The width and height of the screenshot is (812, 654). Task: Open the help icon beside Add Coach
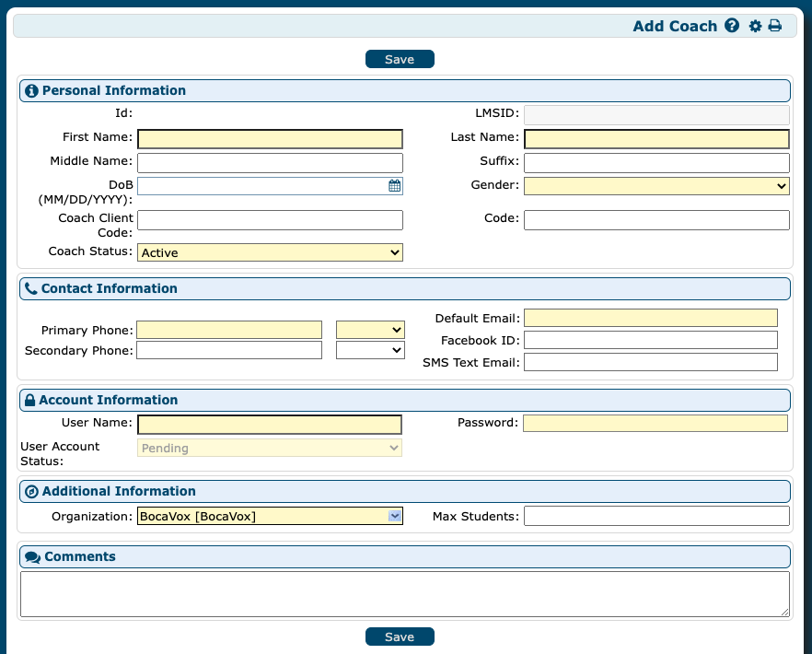pos(731,26)
